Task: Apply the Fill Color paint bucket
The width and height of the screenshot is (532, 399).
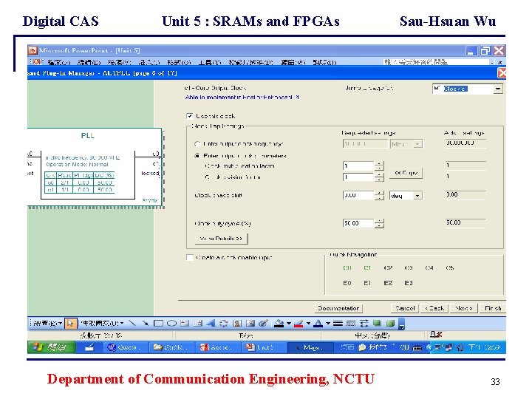Action: click(279, 324)
